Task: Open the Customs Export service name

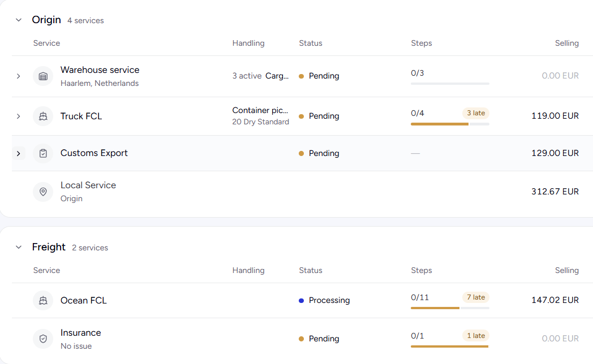Action: pos(94,153)
